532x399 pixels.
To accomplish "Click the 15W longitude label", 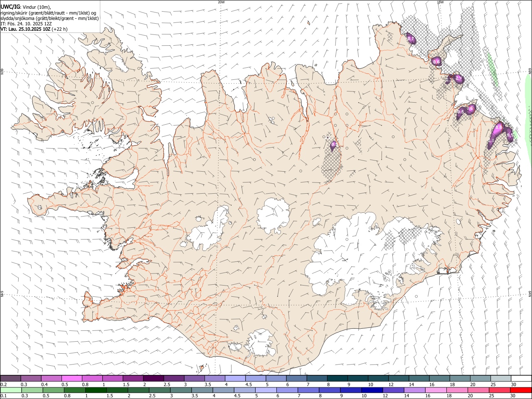I will 440,2.
